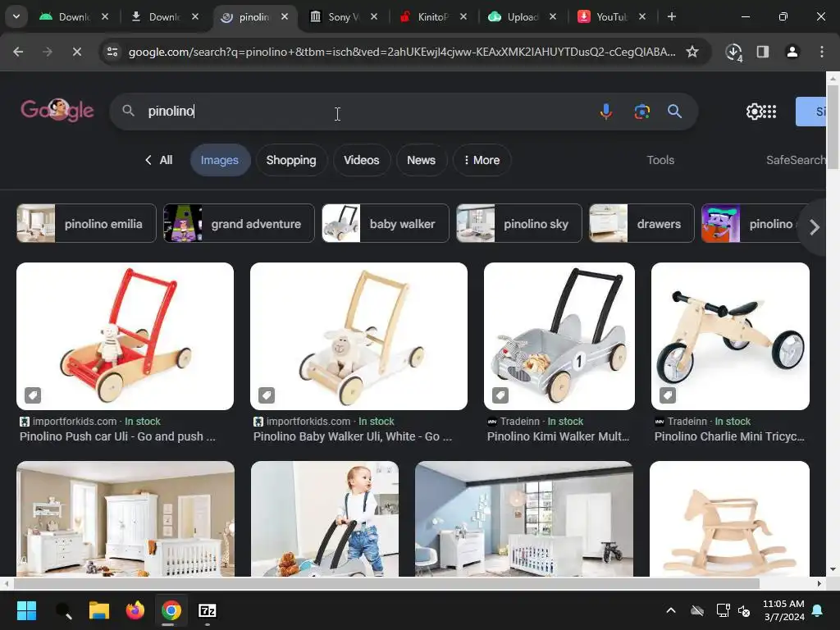Show hidden system tray icons

coord(671,610)
